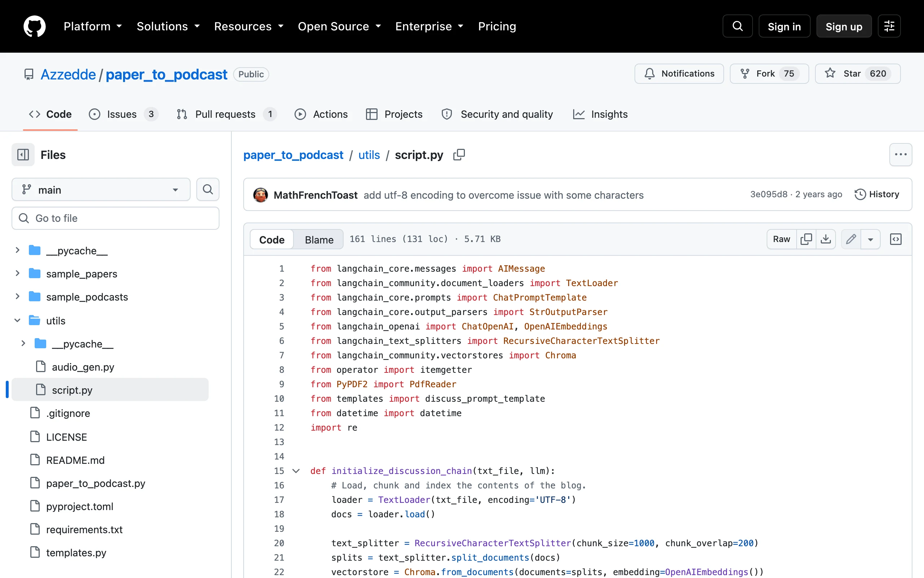This screenshot has width=924, height=578.
Task: Open audio_gen.py in the tree
Action: pyautogui.click(x=83, y=367)
